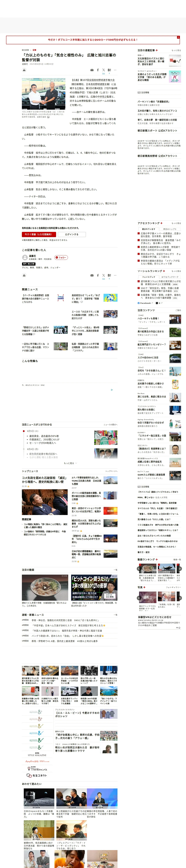Screen dimensions: 186x868
Task: Share on X icon under the headline
Action: tap(104, 70)
